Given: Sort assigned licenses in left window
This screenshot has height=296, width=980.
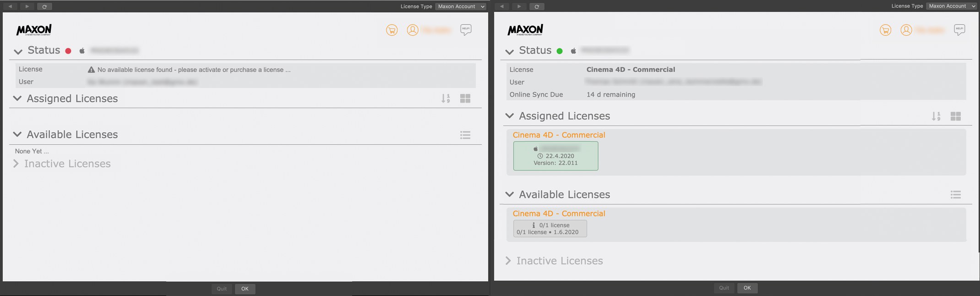Looking at the screenshot, I should pos(446,99).
